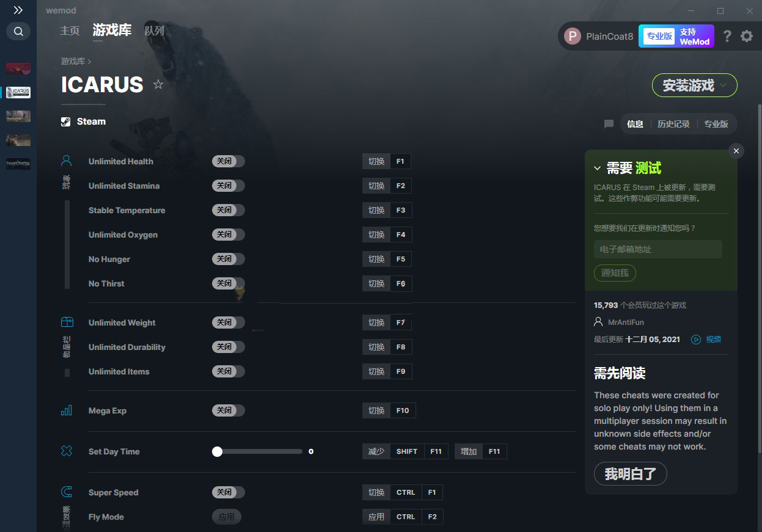Click the 游戏库 breadcrumb link
The image size is (762, 532).
pyautogui.click(x=73, y=62)
